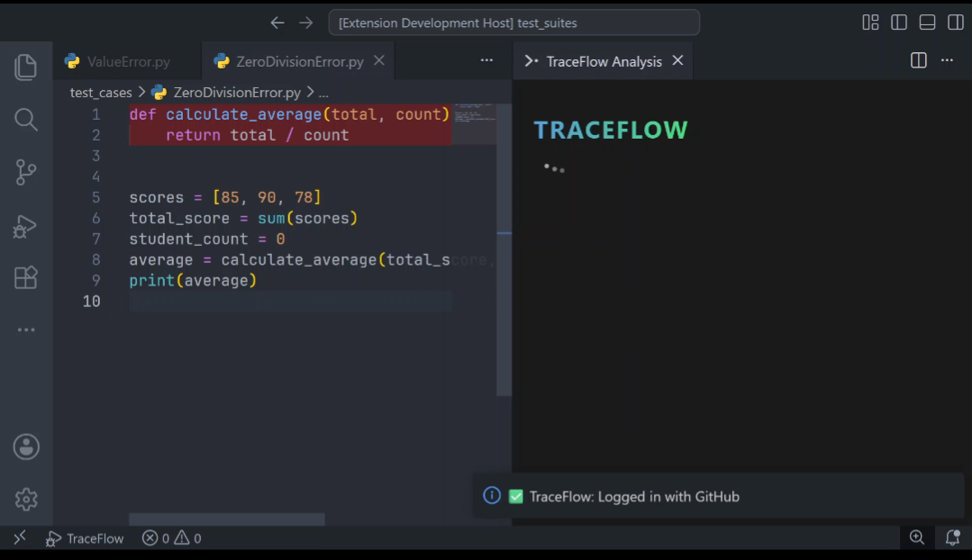The image size is (972, 560).
Task: Click line number 10 in gutter
Action: (91, 301)
